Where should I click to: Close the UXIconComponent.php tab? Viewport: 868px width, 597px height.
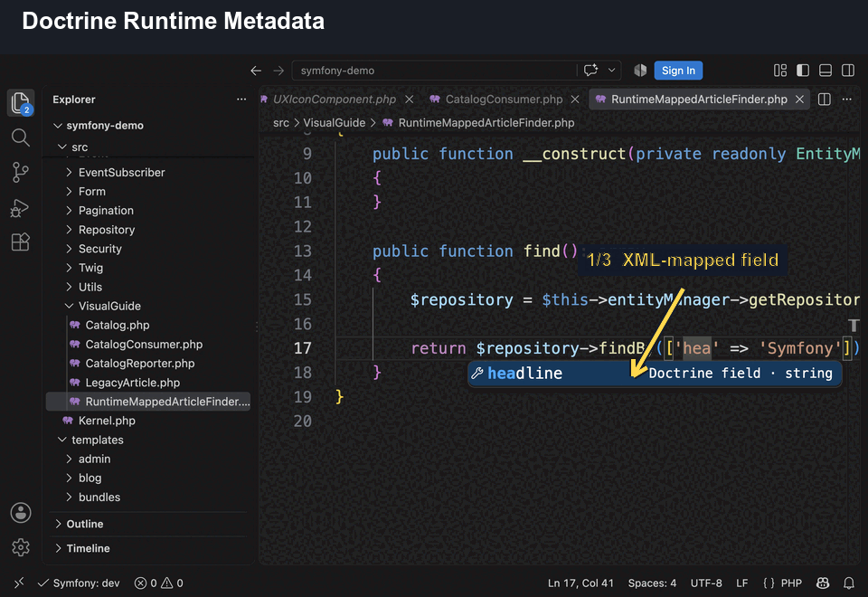(409, 99)
